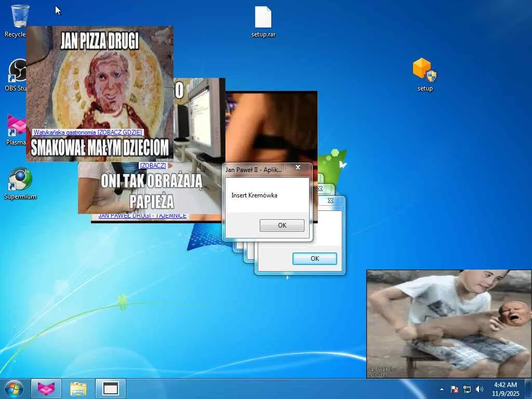Image resolution: width=532 pixels, height=399 pixels.
Task: Open the Windows Start menu
Action: (x=14, y=389)
